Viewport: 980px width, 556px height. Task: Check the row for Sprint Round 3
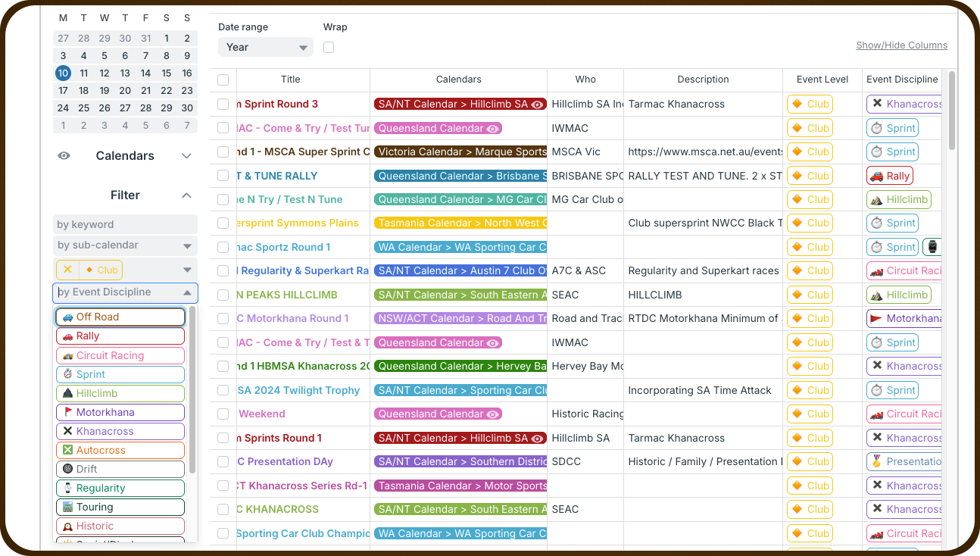(x=223, y=104)
